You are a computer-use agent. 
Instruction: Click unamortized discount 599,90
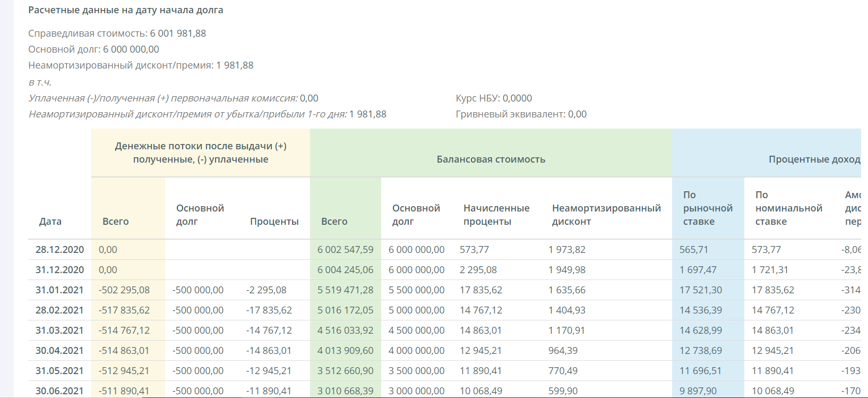tap(563, 391)
